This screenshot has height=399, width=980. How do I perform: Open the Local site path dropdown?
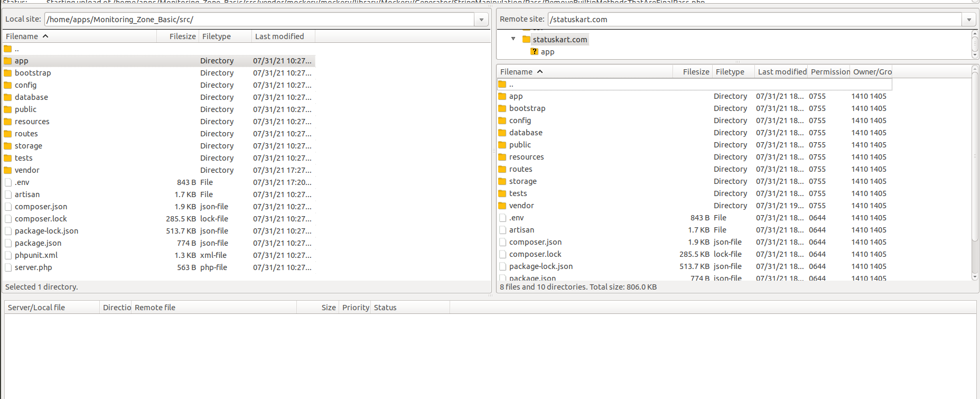pyautogui.click(x=481, y=20)
